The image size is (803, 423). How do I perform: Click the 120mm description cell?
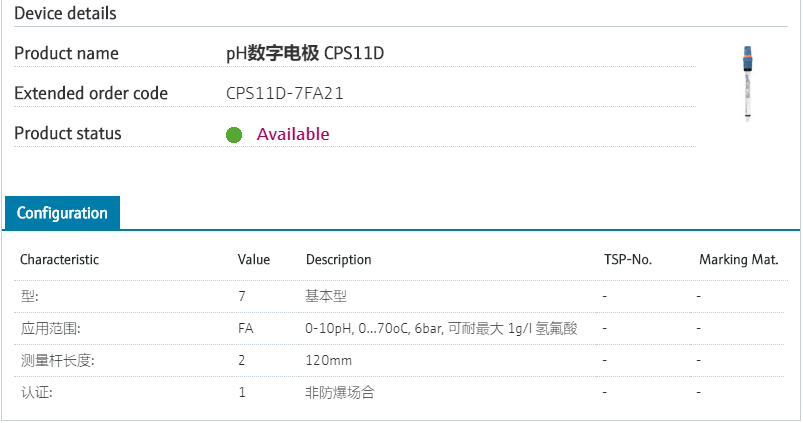[x=329, y=360]
